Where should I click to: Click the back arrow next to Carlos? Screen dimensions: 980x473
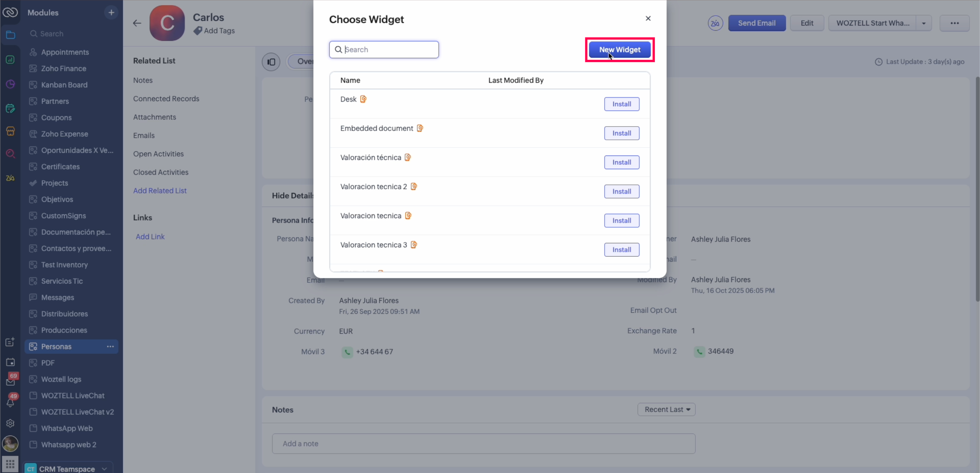point(137,23)
